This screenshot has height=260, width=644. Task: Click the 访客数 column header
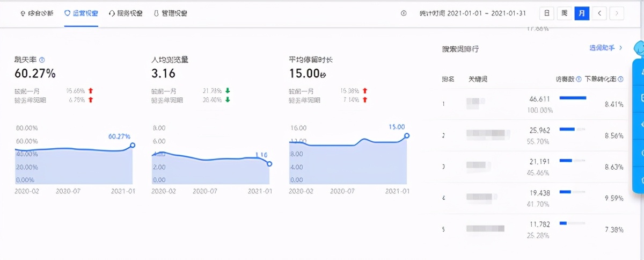(565, 79)
